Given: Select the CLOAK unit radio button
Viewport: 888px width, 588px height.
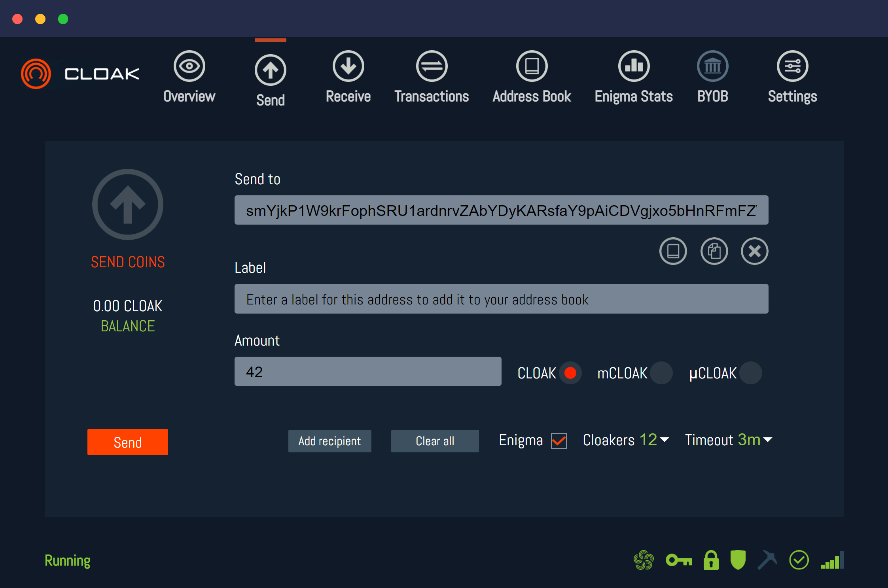Looking at the screenshot, I should coord(570,373).
